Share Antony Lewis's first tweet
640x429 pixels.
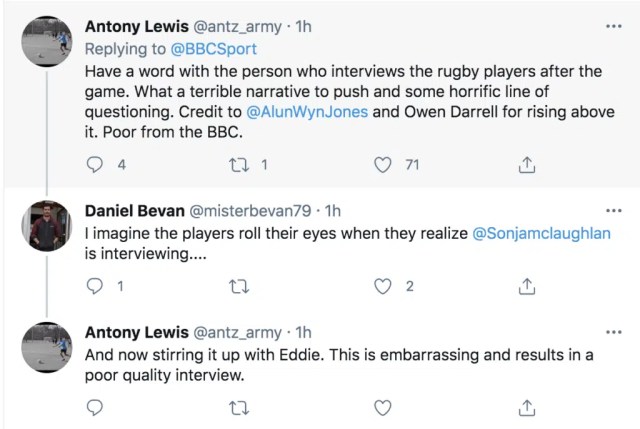(525, 165)
